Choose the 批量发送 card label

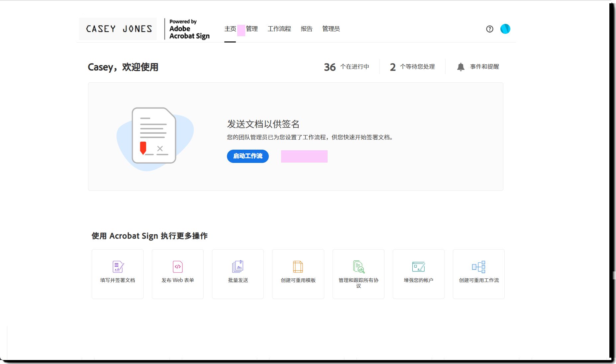(238, 280)
